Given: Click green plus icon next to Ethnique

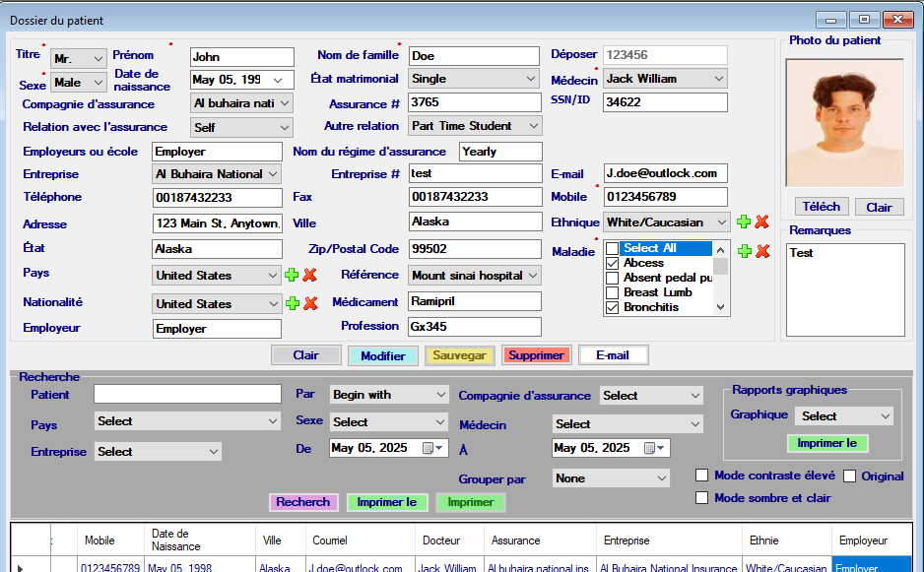Looking at the screenshot, I should (x=744, y=222).
